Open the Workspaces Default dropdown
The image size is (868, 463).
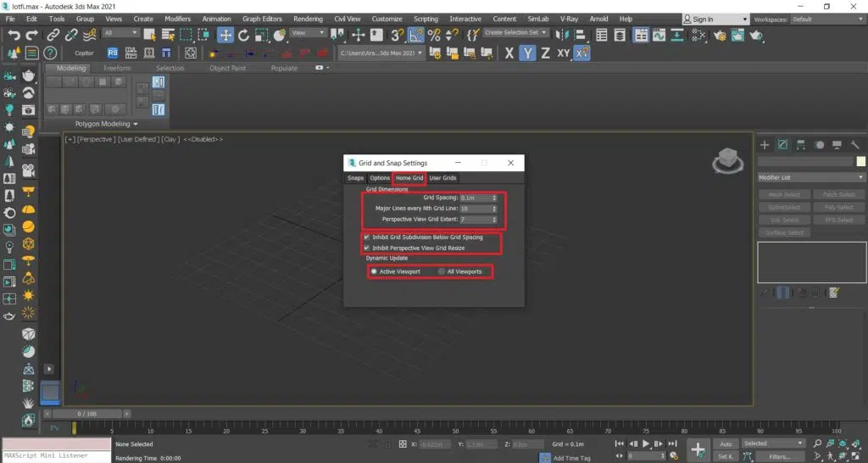pyautogui.click(x=826, y=19)
